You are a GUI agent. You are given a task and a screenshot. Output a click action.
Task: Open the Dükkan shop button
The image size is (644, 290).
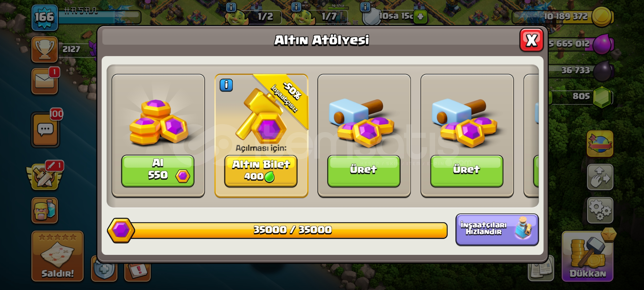pyautogui.click(x=587, y=257)
